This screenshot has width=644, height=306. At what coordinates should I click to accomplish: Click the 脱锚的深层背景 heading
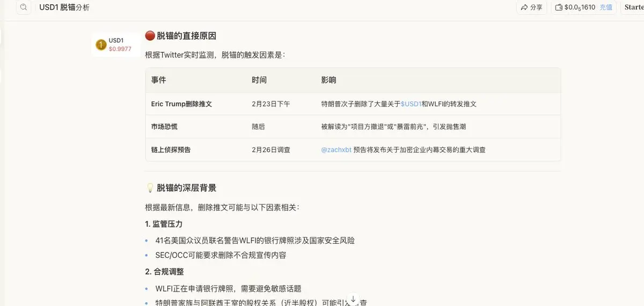[186, 188]
